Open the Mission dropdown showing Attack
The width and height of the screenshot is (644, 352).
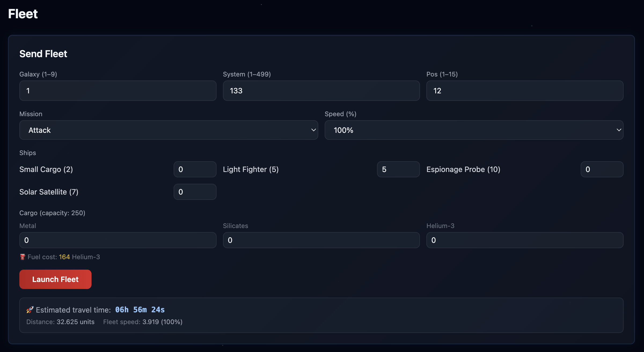pyautogui.click(x=168, y=130)
